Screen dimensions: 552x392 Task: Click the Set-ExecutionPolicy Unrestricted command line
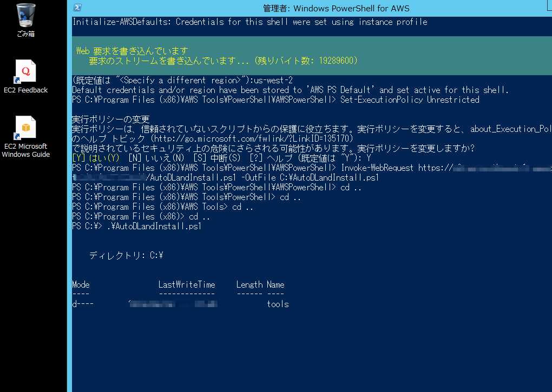tap(411, 99)
